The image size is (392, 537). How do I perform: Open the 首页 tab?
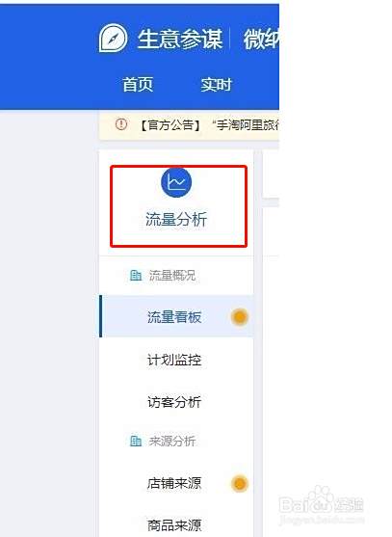pyautogui.click(x=138, y=85)
